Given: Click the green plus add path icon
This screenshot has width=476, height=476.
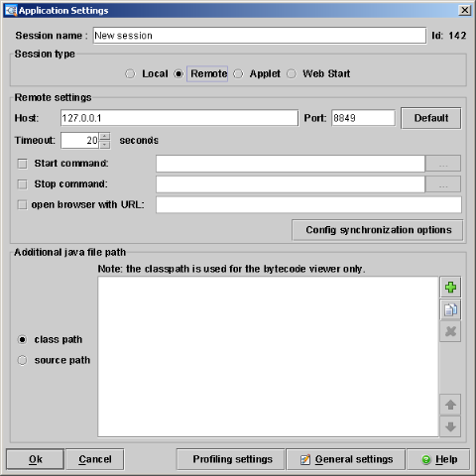Looking at the screenshot, I should [450, 287].
